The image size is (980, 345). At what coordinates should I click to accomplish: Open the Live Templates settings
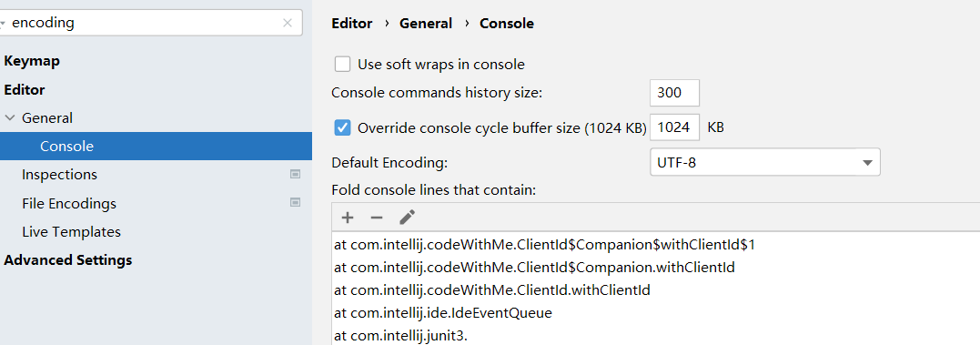71,232
